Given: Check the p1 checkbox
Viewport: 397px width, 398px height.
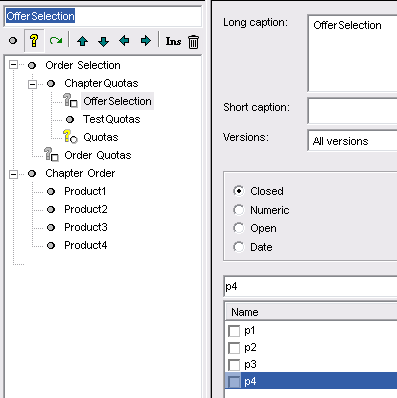Looking at the screenshot, I should [234, 331].
